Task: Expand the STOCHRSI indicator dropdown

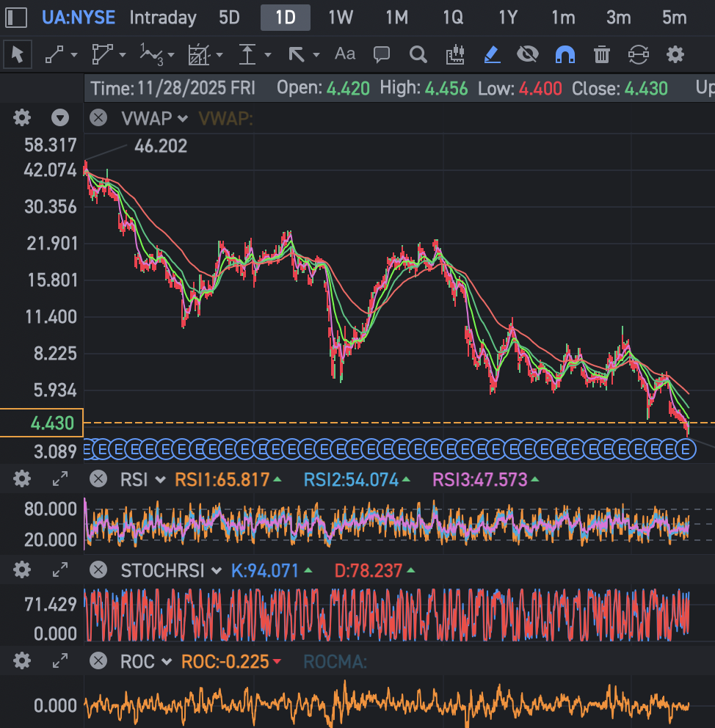Action: 217,571
